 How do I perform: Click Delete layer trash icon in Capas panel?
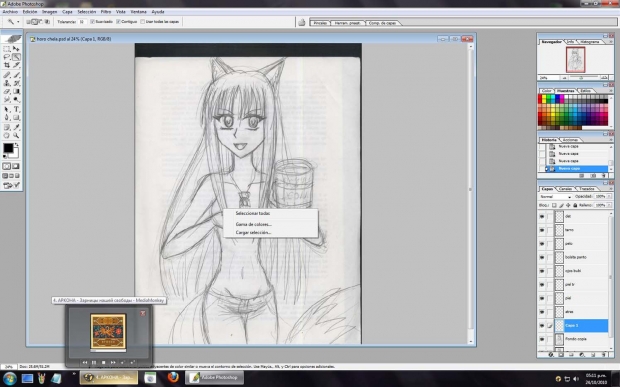point(604,355)
